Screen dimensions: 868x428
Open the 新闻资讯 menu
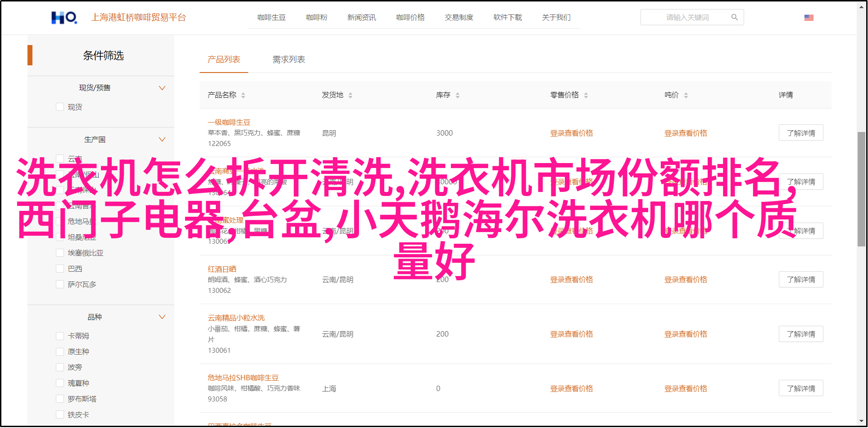[362, 18]
